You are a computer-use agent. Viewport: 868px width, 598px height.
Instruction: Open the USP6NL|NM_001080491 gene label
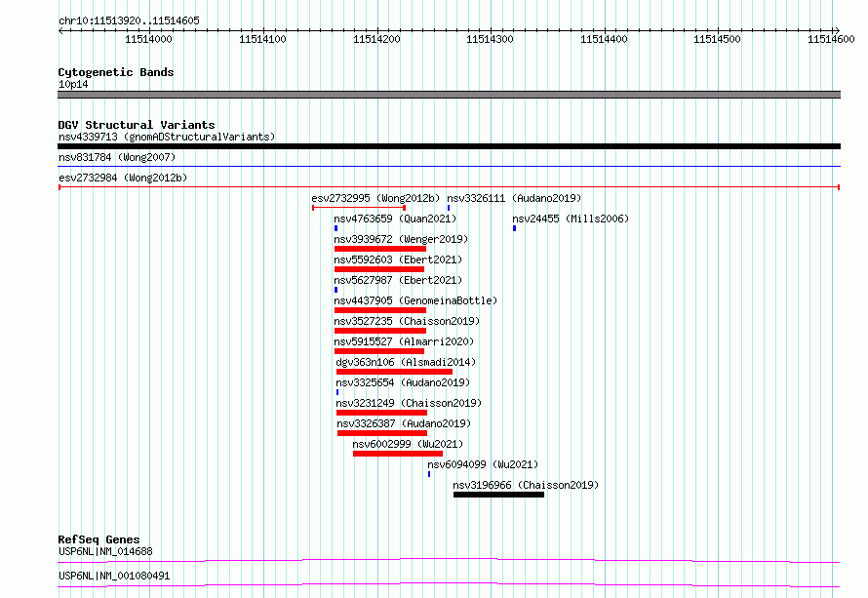[x=114, y=576]
